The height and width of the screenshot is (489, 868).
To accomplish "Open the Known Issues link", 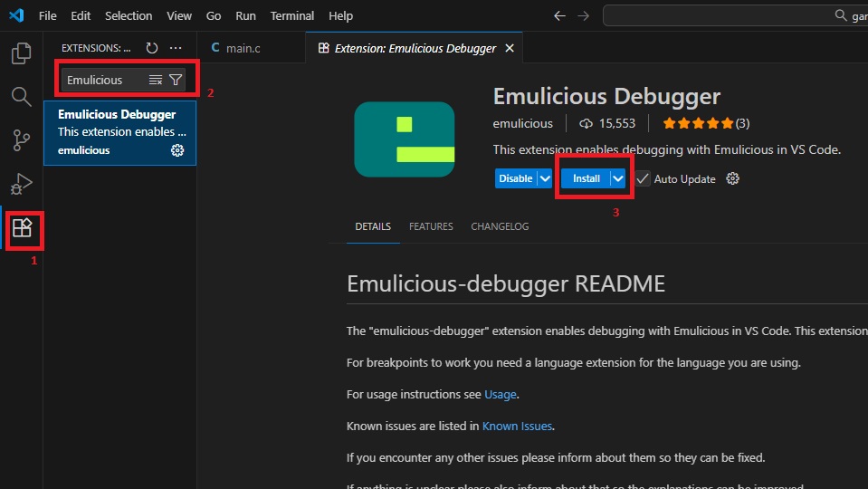I will (517, 426).
